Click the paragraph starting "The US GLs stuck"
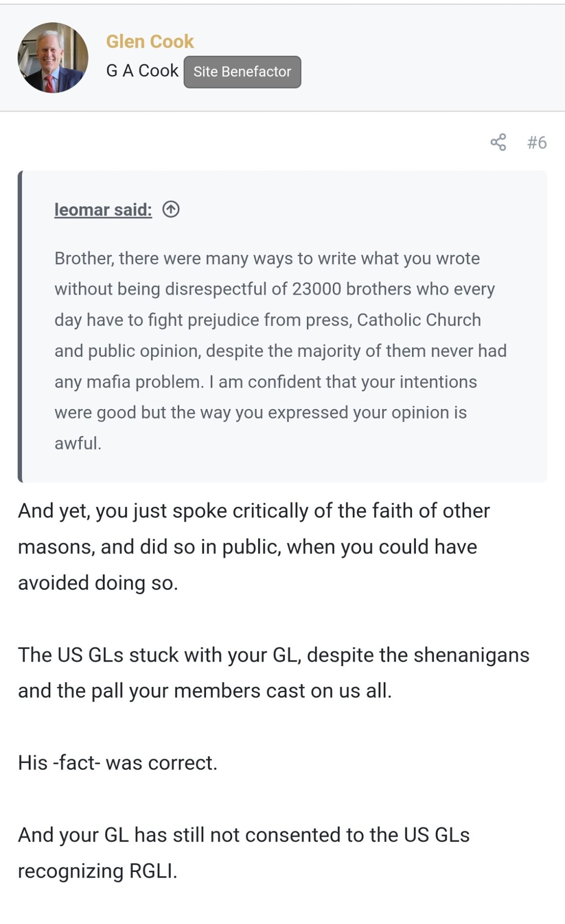 [273, 672]
